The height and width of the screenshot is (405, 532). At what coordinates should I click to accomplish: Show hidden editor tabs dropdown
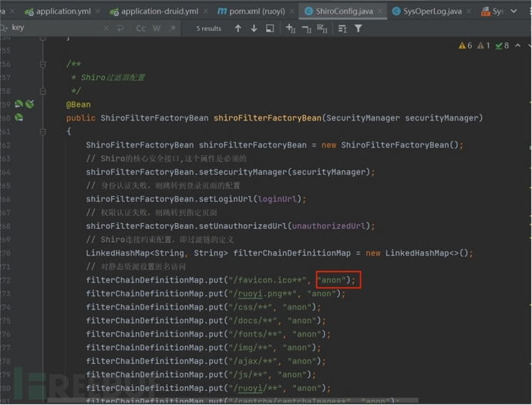pos(514,12)
